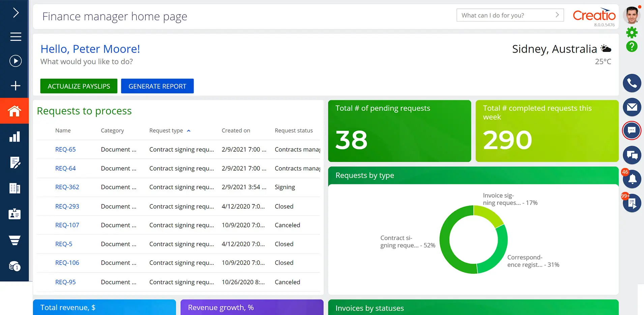This screenshot has width=644, height=315.
Task: Expand the collapsed left navigation panel
Action: tap(16, 13)
